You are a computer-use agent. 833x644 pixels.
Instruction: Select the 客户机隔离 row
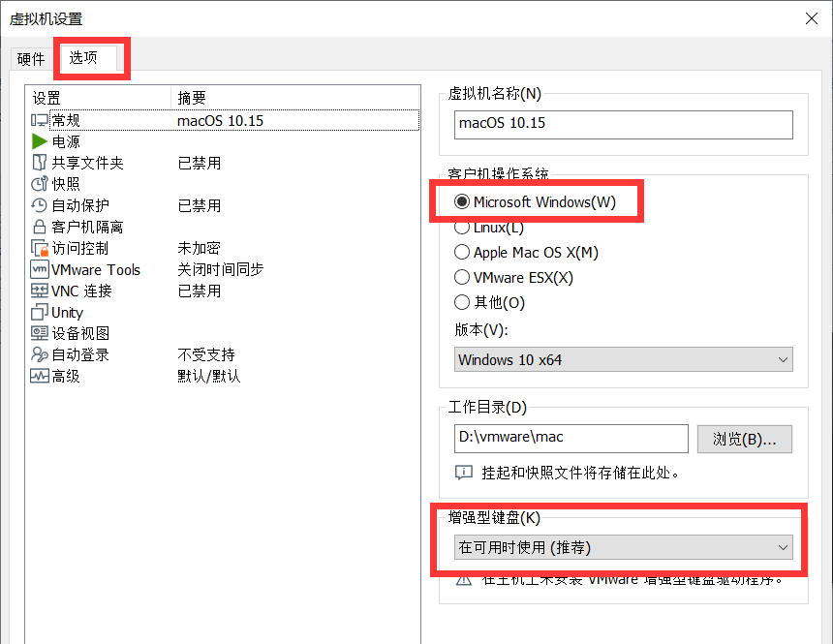(224, 227)
